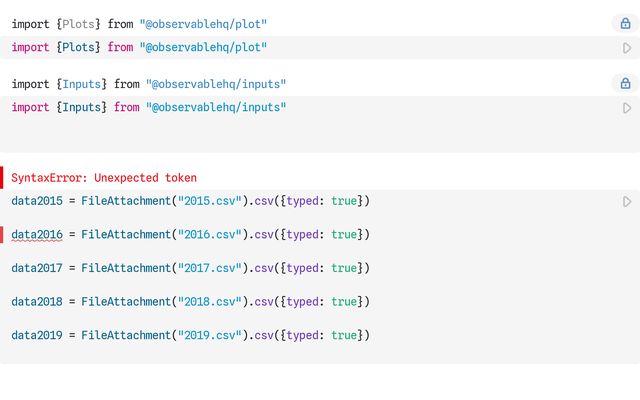This screenshot has height=400, width=640.
Task: Place cursor in the Plots import code line
Action: [139, 48]
